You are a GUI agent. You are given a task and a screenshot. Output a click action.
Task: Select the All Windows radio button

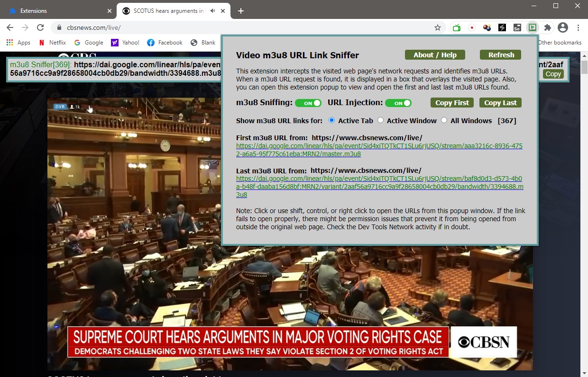point(444,120)
